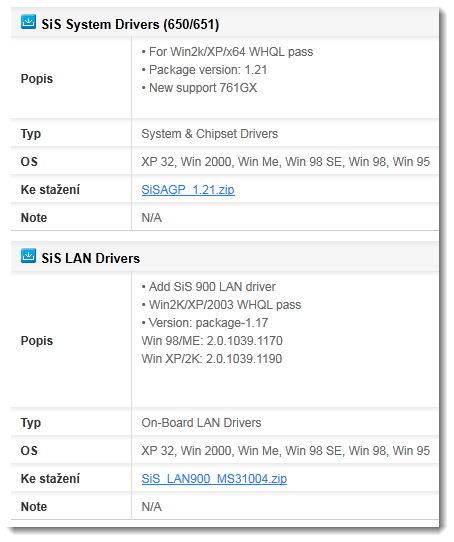Click 'New support 761GX' text
454x542 pixels.
coord(199,88)
